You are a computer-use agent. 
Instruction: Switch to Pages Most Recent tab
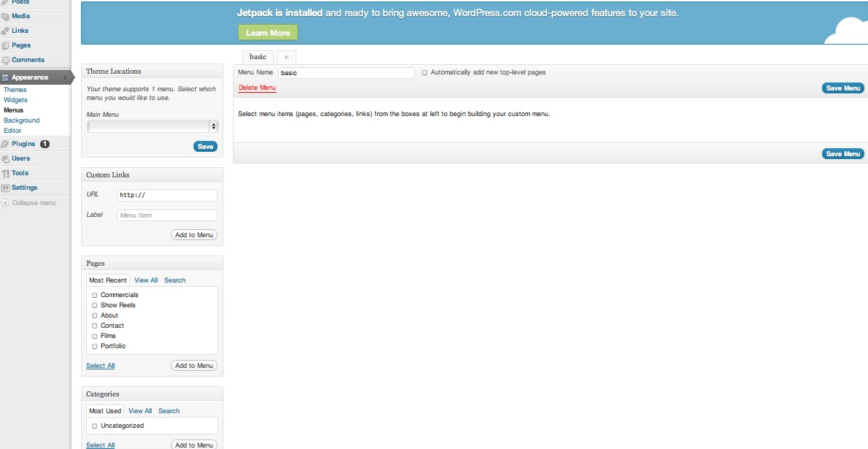pyautogui.click(x=108, y=280)
